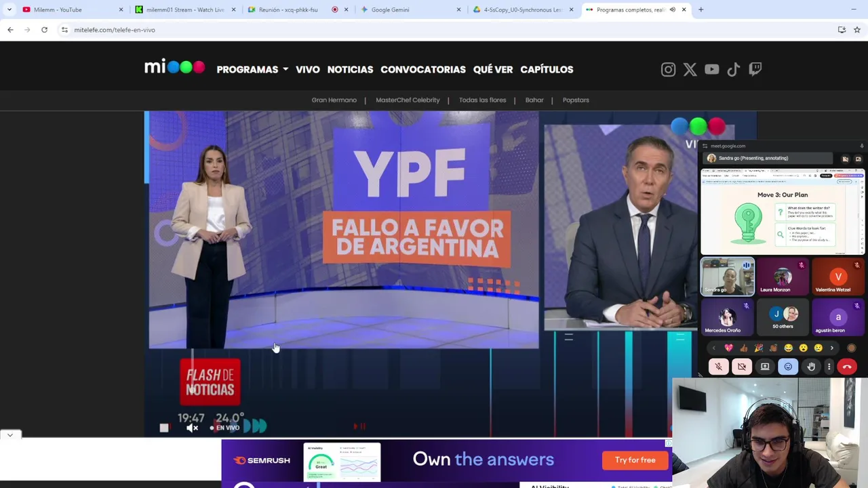The height and width of the screenshot is (488, 868).
Task: Send clapping hands reaction in Meet
Action: point(773,348)
